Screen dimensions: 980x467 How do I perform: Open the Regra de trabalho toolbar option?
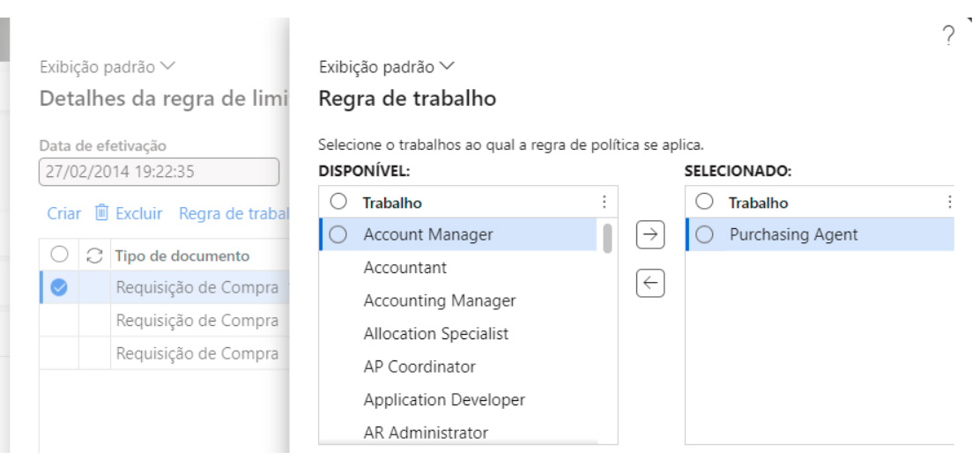234,213
